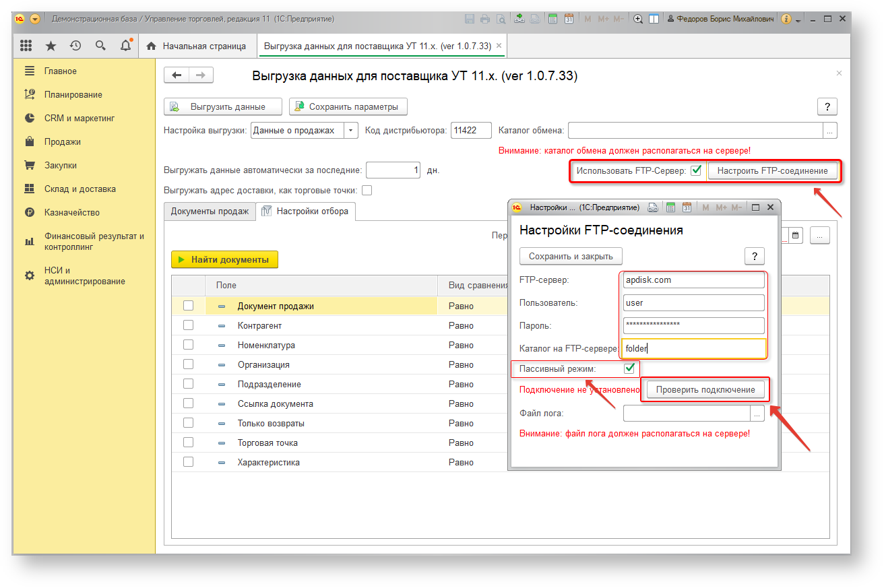Image resolution: width=884 pixels, height=588 pixels.
Task: Click the zoom scale magnifier icon
Action: coord(638,19)
